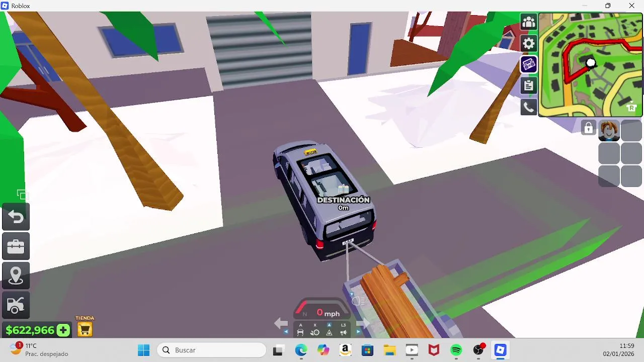
Task: Open clock and date 11:59
Action: (x=619, y=350)
